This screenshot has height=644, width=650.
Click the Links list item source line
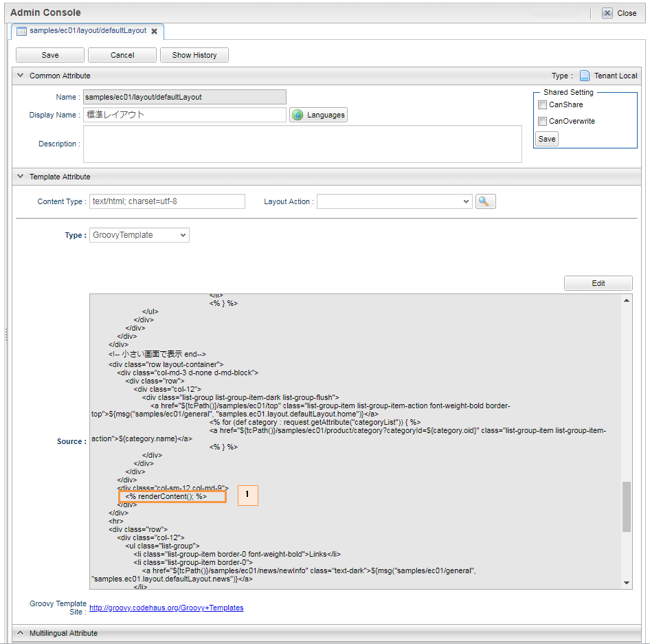pyautogui.click(x=237, y=554)
